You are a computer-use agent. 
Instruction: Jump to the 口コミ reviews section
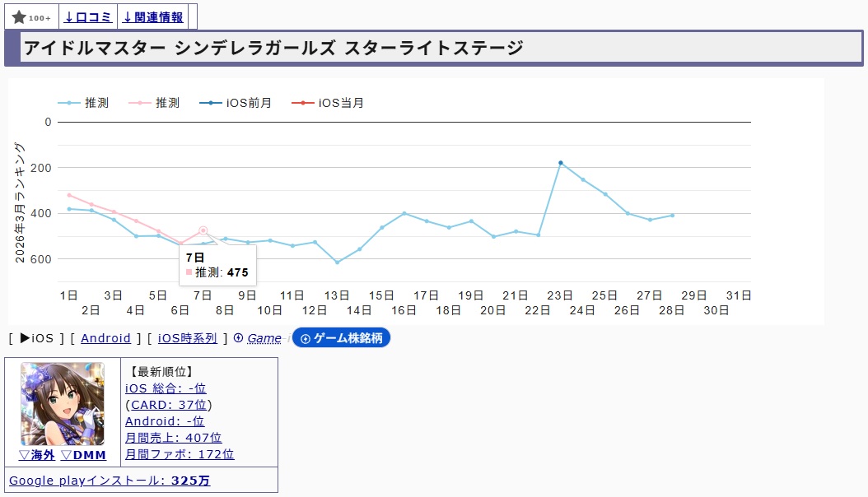click(x=88, y=17)
